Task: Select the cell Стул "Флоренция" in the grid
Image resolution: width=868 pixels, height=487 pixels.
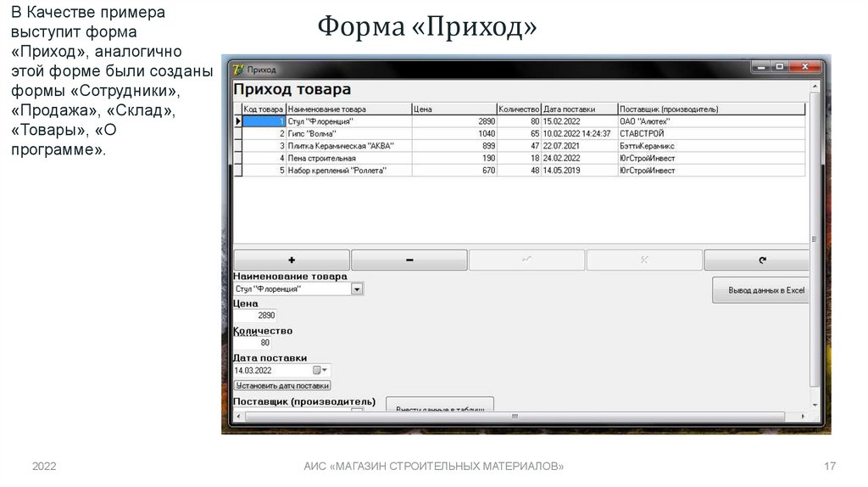Action: pos(348,121)
